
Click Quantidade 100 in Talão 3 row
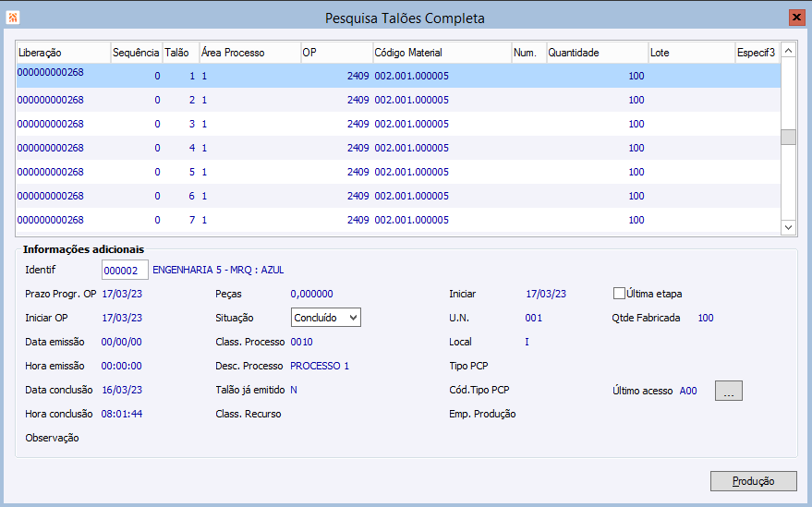coord(636,124)
